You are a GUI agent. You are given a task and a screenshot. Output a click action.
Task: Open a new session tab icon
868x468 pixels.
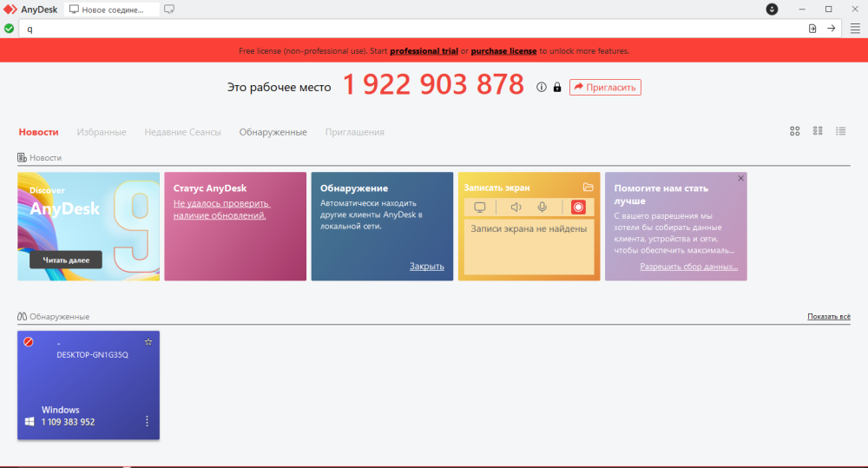coord(169,9)
